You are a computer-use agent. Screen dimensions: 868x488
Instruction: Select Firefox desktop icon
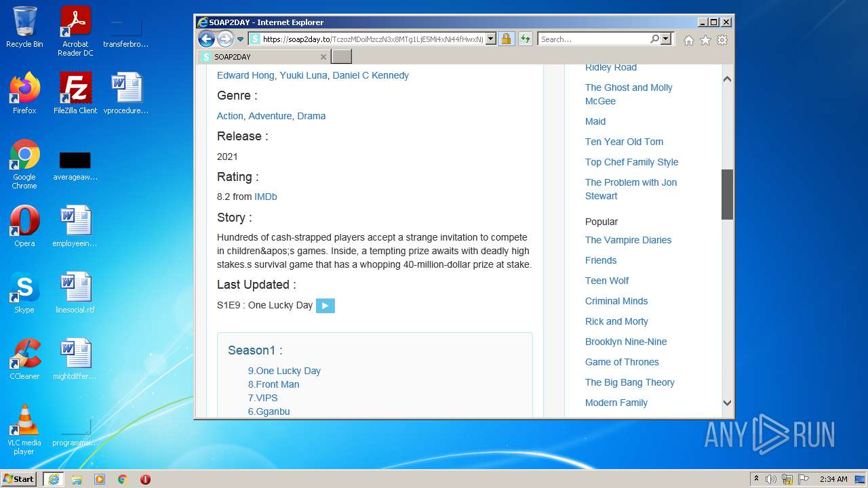(x=24, y=93)
